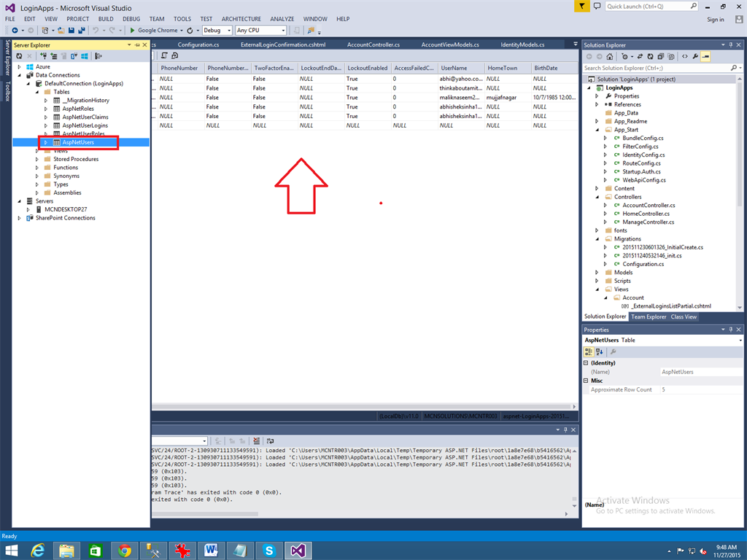
Task: Switch to IdentityModels.cs tab
Action: (x=522, y=44)
